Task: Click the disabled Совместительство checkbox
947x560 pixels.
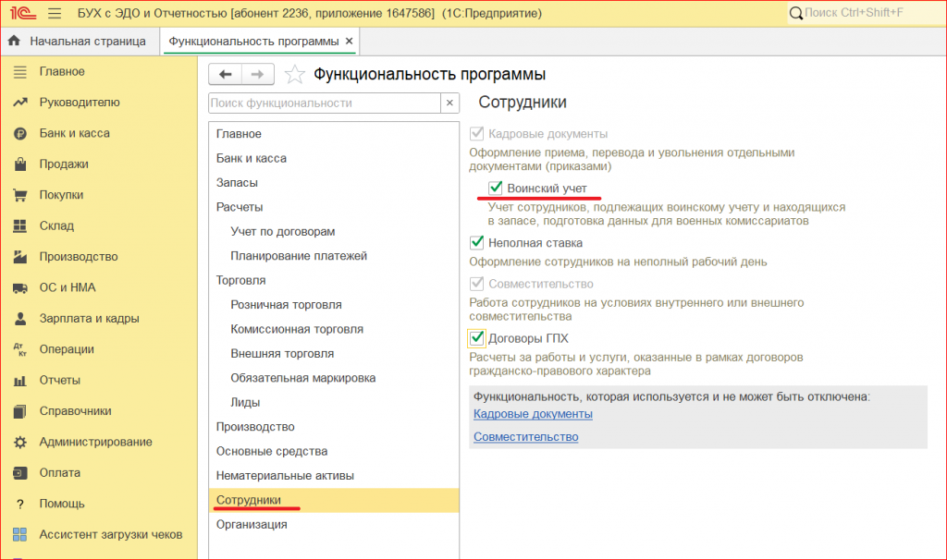Action: (476, 283)
